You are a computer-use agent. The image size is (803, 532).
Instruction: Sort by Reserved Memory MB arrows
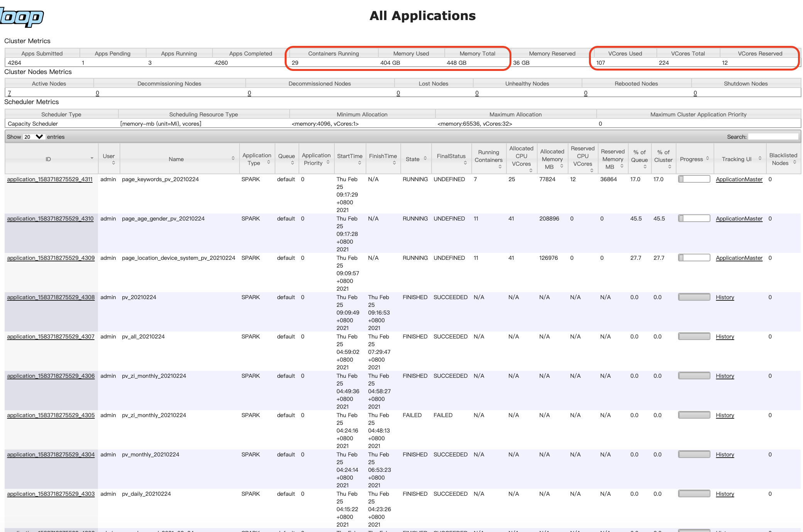[622, 166]
